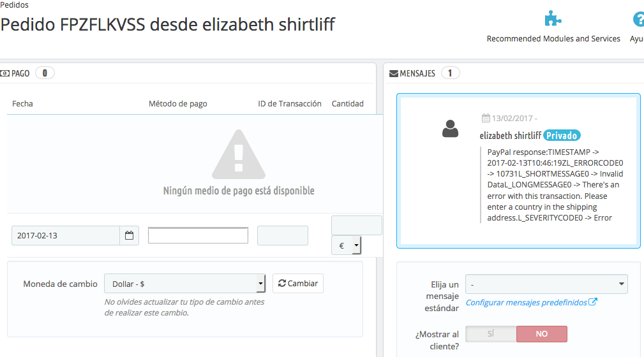Focus the payment date field 2017-02-13

coord(66,235)
